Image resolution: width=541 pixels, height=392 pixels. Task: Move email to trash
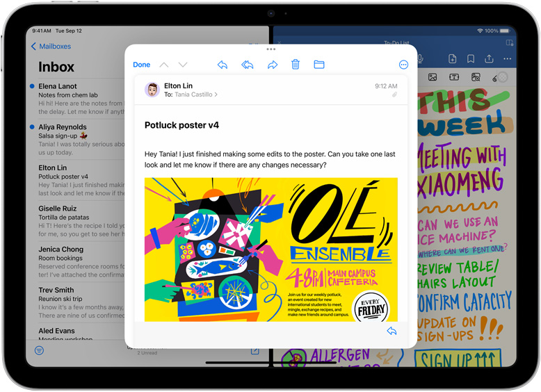coord(296,65)
